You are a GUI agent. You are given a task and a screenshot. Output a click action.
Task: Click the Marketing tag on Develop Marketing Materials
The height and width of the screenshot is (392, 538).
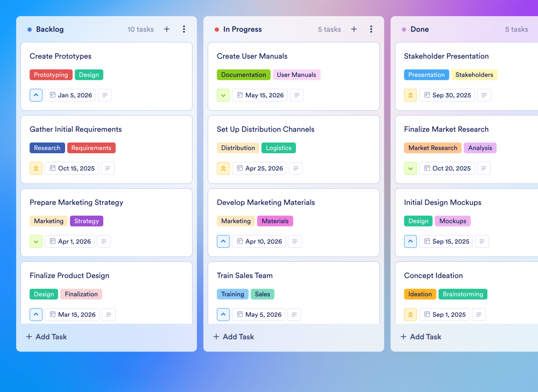[x=236, y=221]
